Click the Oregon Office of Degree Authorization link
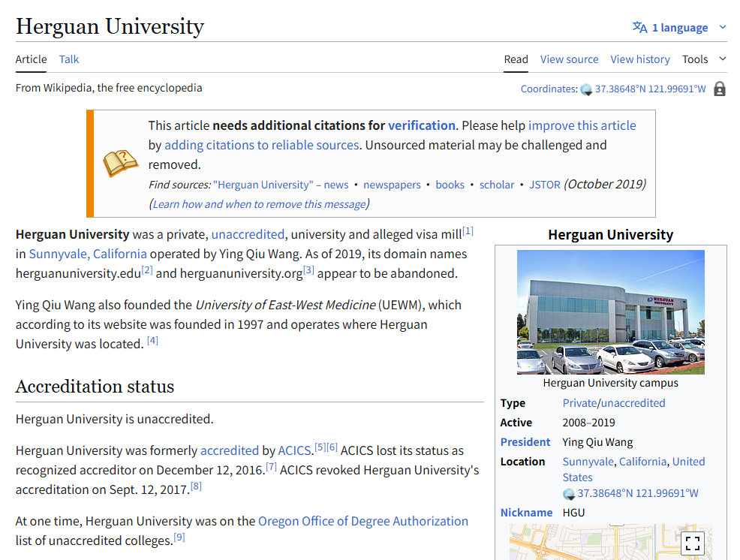 coord(362,521)
